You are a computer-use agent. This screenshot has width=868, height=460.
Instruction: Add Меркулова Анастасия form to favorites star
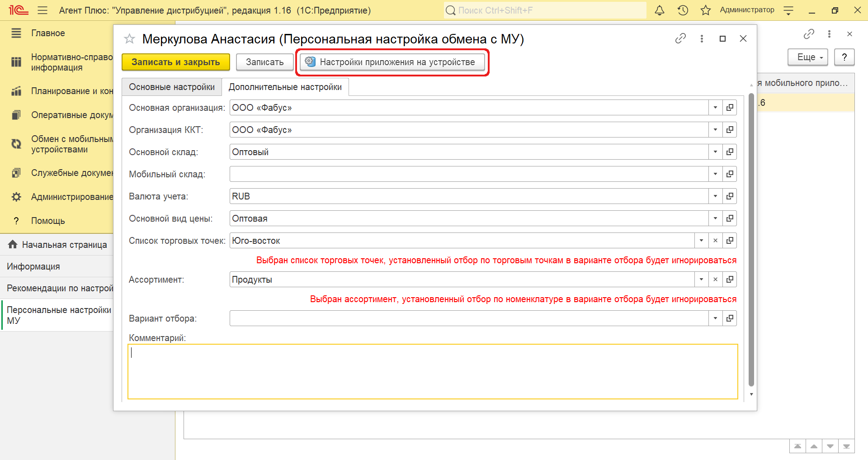click(129, 39)
